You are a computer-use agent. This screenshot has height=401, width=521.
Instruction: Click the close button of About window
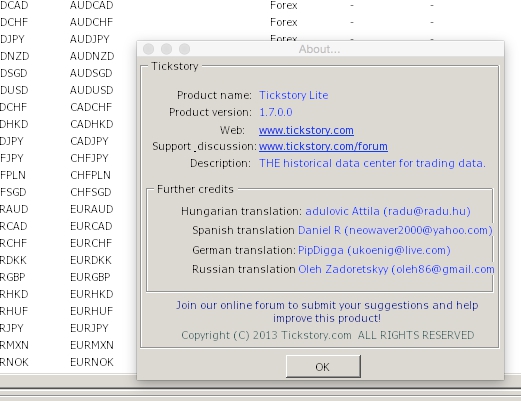tap(148, 49)
